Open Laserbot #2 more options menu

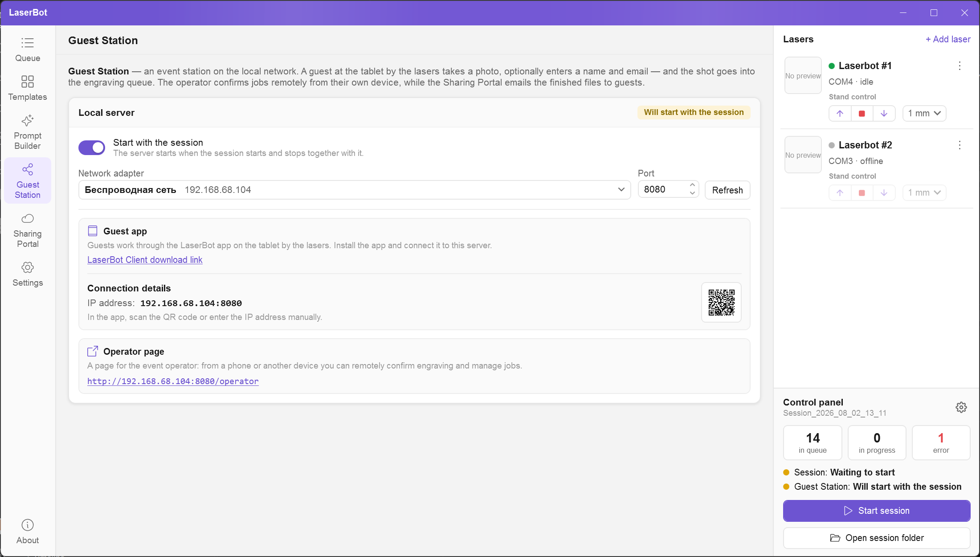tap(960, 145)
